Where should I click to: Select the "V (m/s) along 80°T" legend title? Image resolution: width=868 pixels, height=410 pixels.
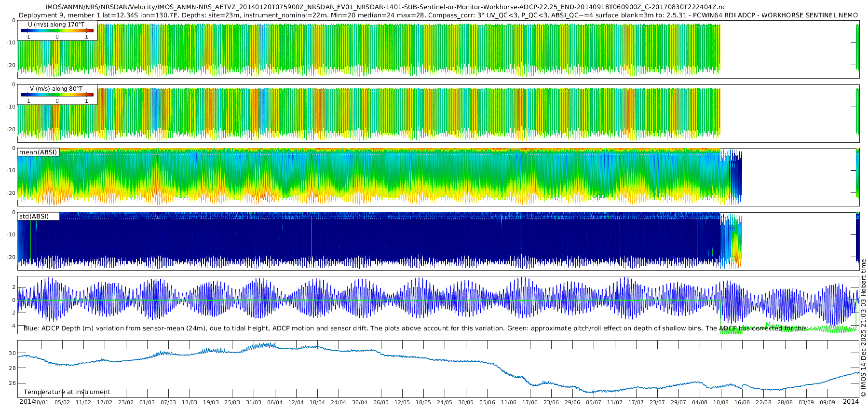point(56,89)
